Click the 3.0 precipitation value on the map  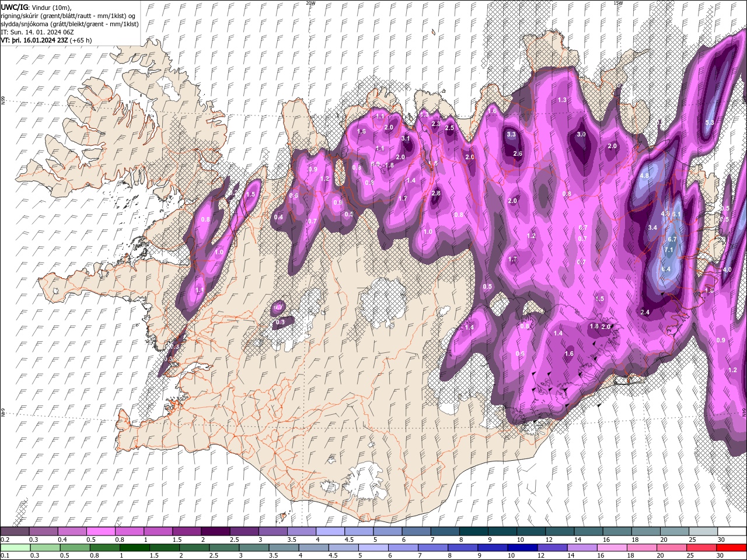[581, 134]
